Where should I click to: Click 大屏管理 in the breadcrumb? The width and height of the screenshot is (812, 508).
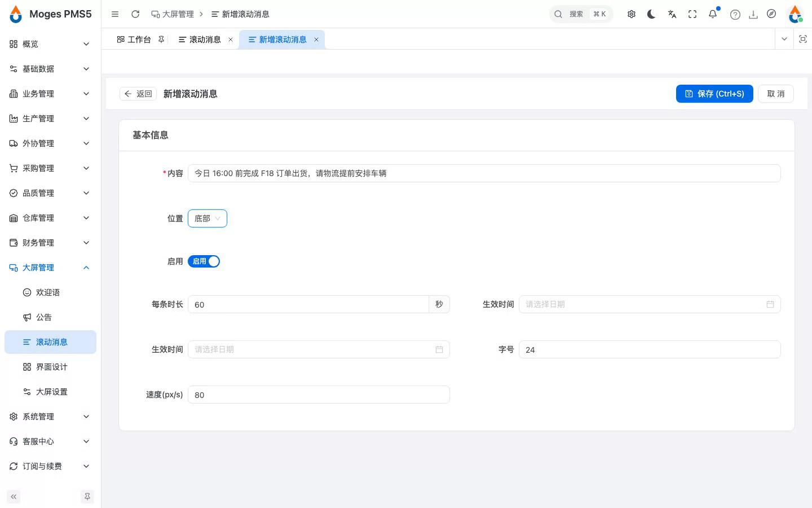173,14
